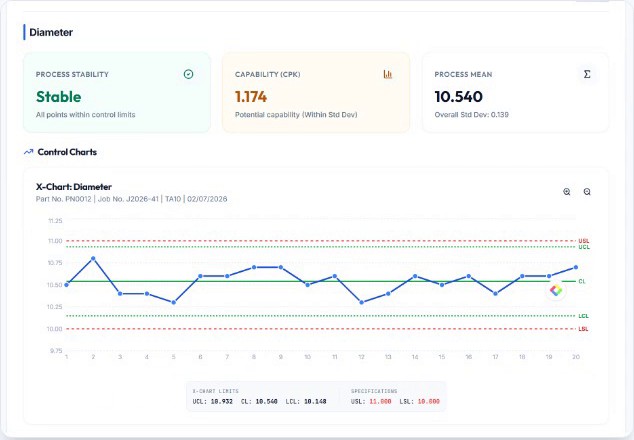Click 'Potential capability (Within Std Dev)' text

coord(296,115)
